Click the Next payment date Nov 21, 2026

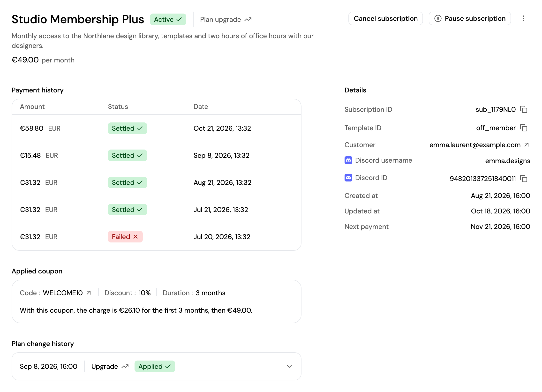[500, 226]
